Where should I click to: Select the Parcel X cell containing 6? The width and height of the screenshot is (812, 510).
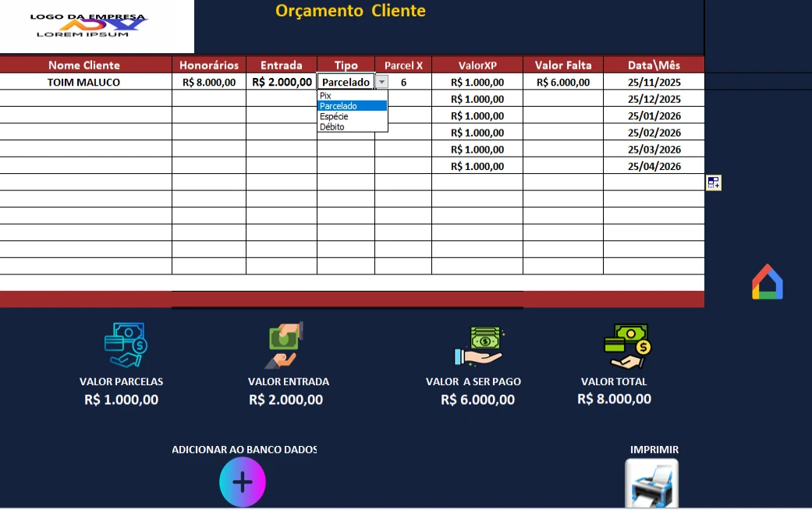(x=403, y=82)
